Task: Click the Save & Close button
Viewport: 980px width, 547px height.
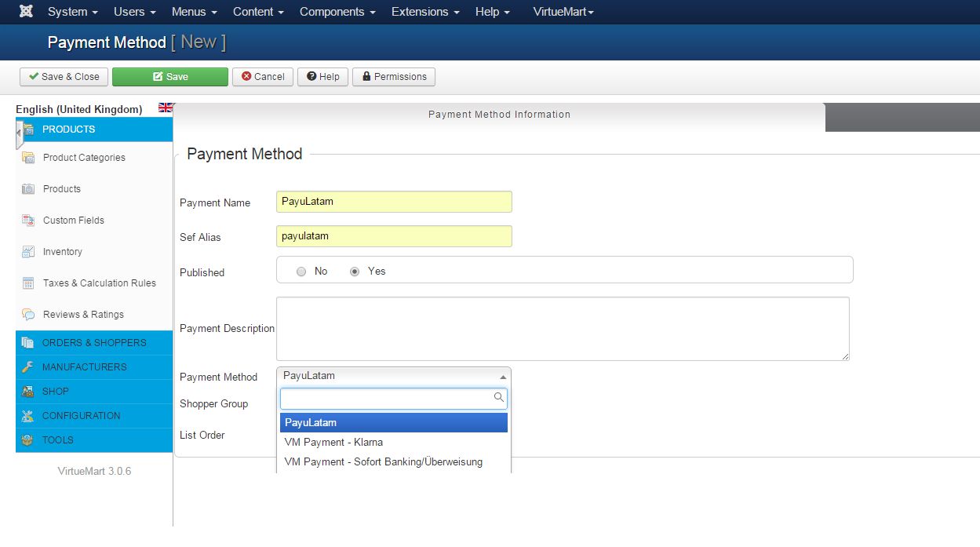Action: (x=64, y=77)
